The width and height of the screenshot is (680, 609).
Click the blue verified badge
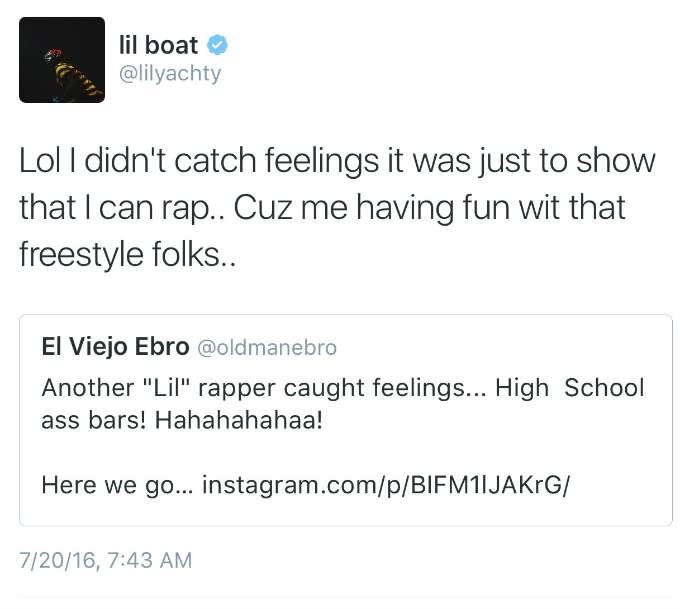coord(217,45)
